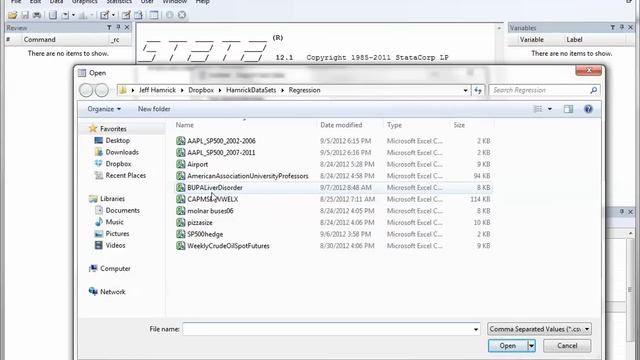Screen dimensions: 640x360
Task: Click the Dropbox breadcrumb in address bar
Action: click(201, 90)
